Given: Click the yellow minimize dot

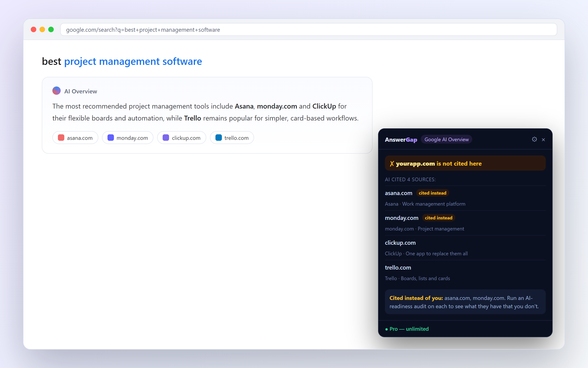Looking at the screenshot, I should click(x=42, y=29).
